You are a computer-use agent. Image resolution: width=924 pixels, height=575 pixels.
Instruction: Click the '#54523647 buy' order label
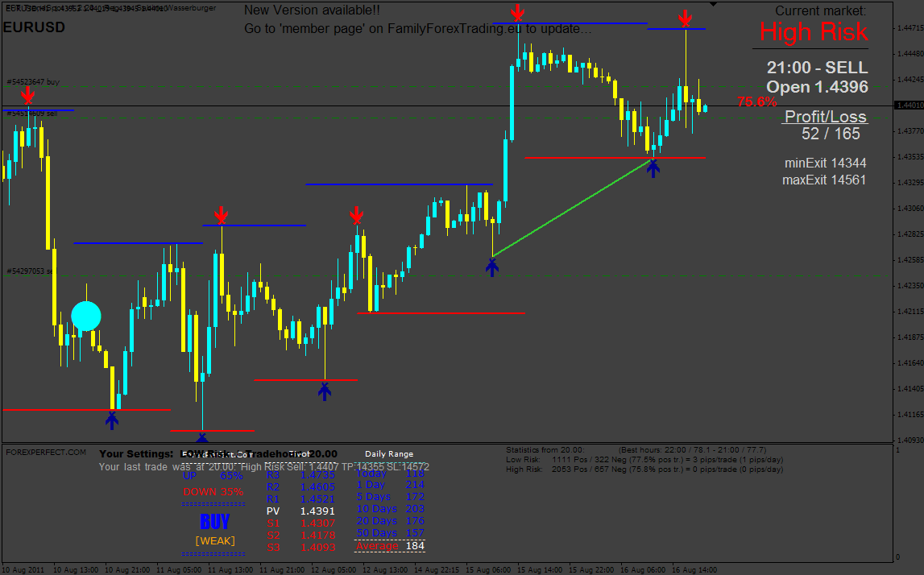(x=33, y=82)
